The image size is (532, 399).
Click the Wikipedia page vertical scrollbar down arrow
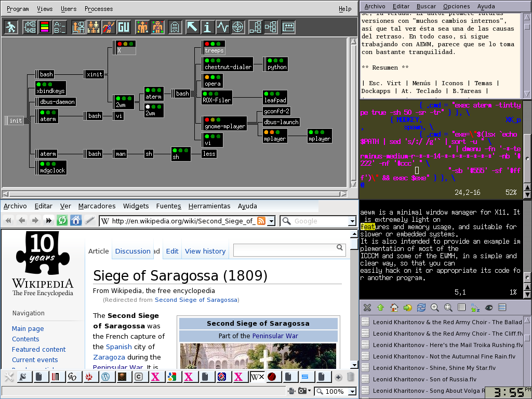pos(354,365)
